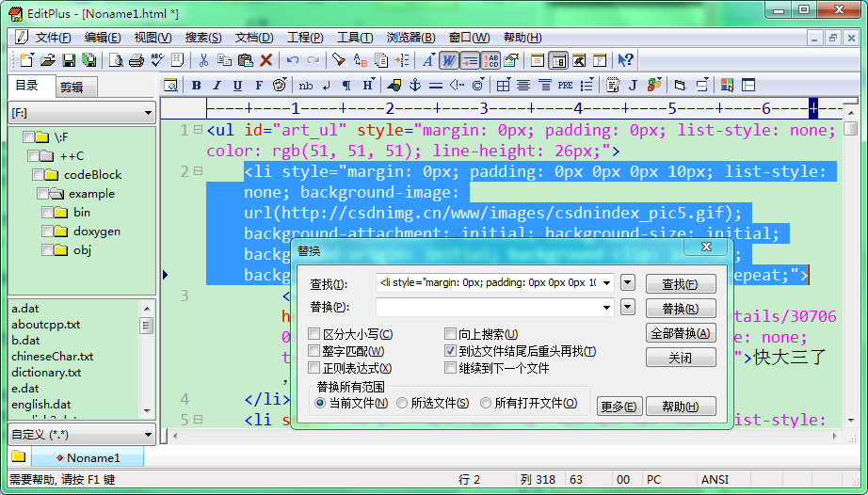Save the file with the floppy disk icon
This screenshot has height=495, width=868.
[x=69, y=59]
